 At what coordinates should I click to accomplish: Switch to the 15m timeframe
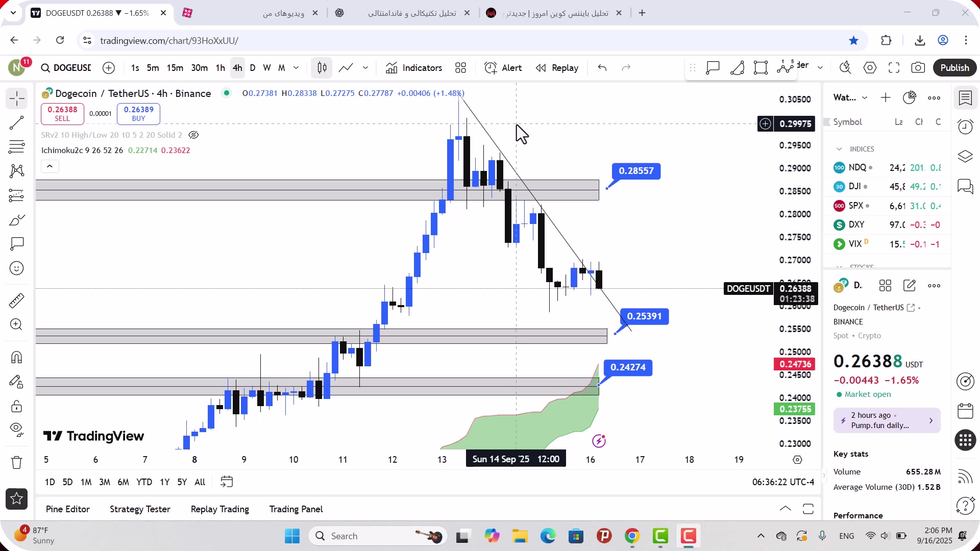(175, 68)
